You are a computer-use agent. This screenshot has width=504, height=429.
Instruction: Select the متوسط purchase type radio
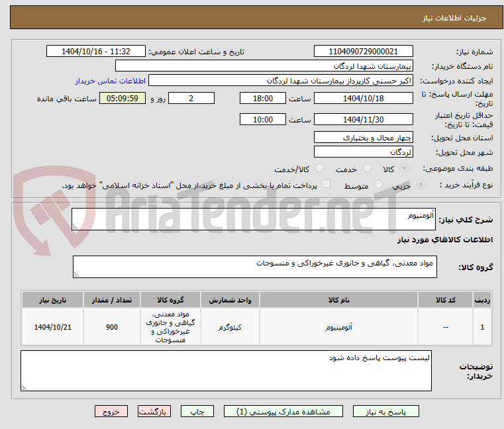coord(378,185)
